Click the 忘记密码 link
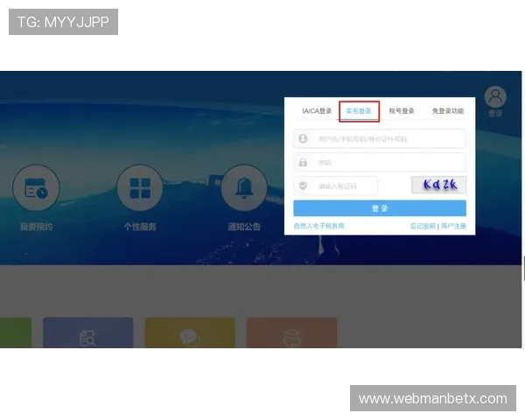Viewport: 525px width, 420px height. [x=423, y=226]
